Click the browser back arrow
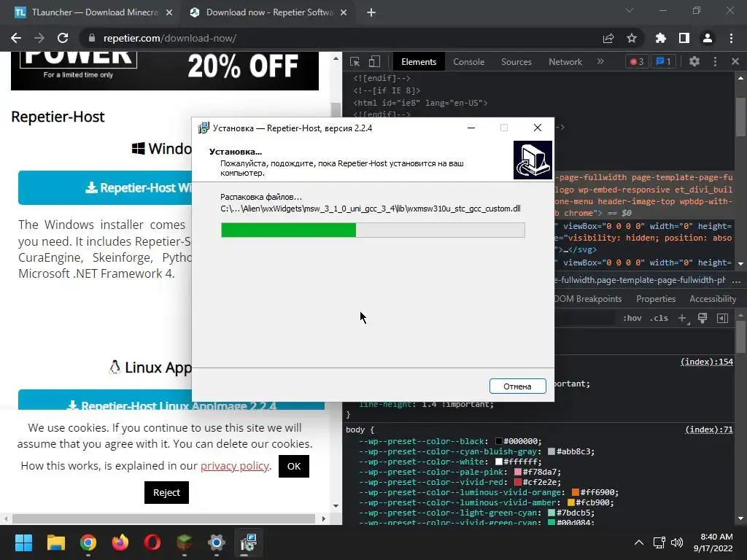 [16, 38]
